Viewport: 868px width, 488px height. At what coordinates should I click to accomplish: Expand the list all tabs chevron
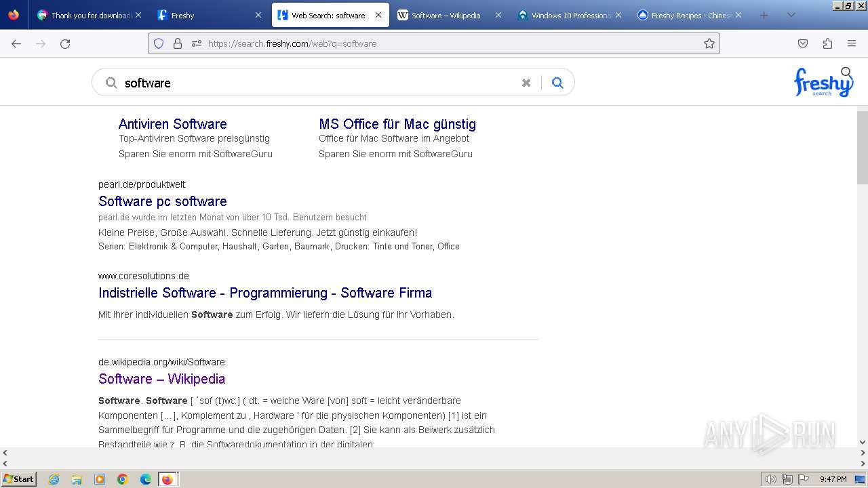(x=791, y=15)
